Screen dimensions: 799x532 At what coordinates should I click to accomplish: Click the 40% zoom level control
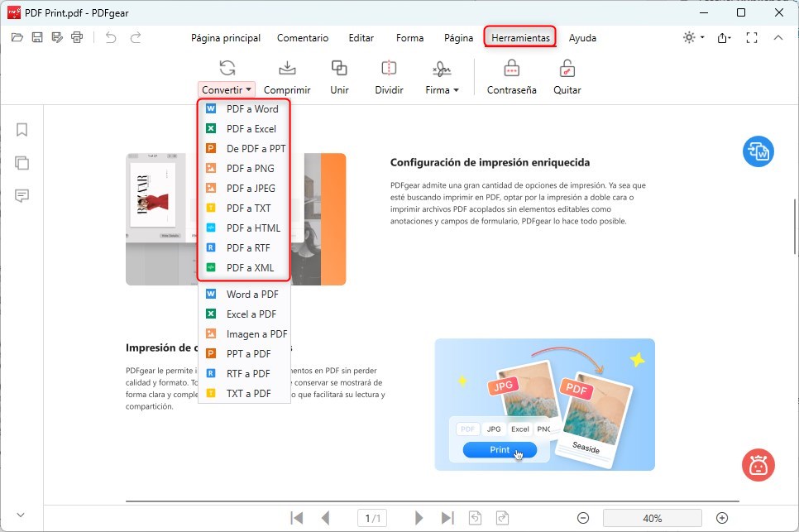[652, 517]
